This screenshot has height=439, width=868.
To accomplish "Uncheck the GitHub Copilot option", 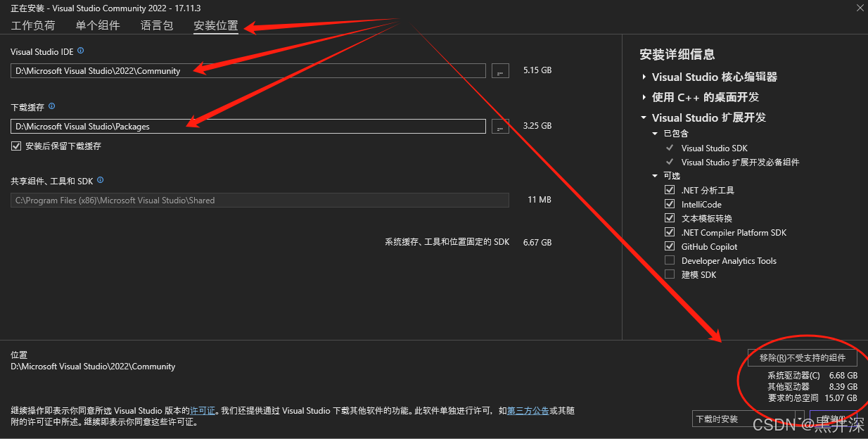I will [670, 246].
